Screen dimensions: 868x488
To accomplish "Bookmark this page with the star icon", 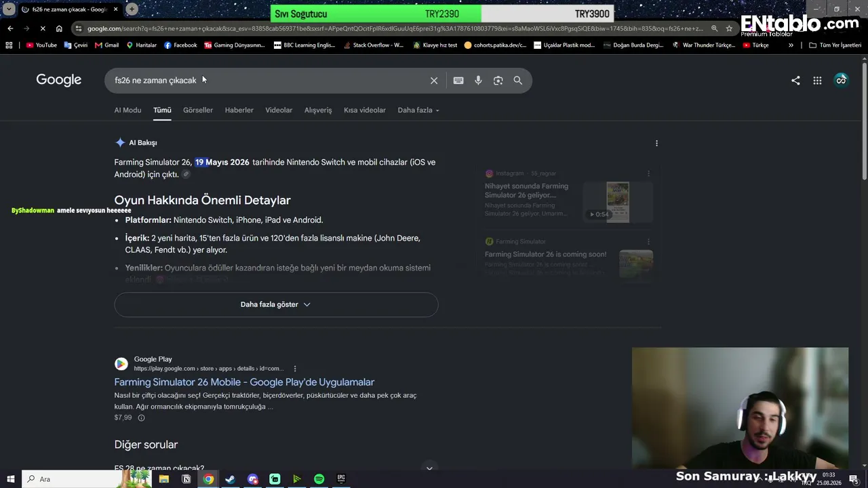I will pyautogui.click(x=729, y=28).
